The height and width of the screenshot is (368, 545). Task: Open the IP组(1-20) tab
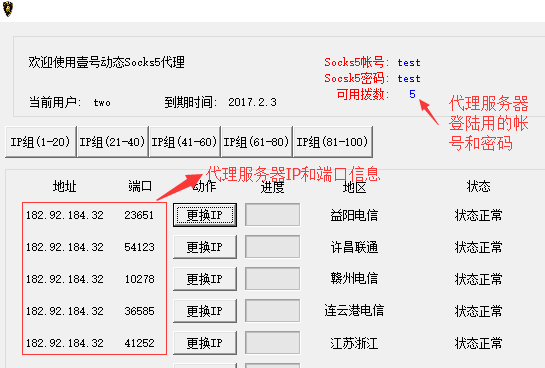(41, 142)
